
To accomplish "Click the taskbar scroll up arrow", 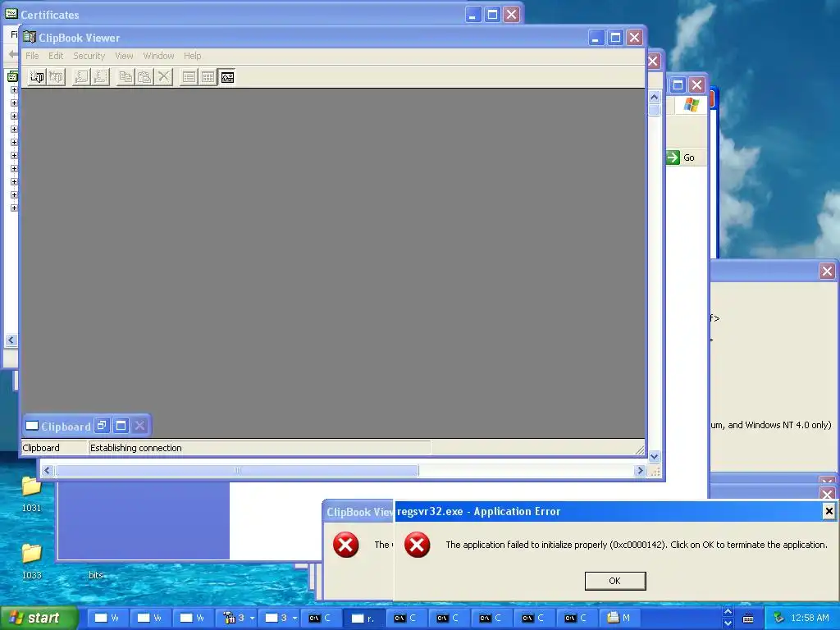I will [728, 612].
